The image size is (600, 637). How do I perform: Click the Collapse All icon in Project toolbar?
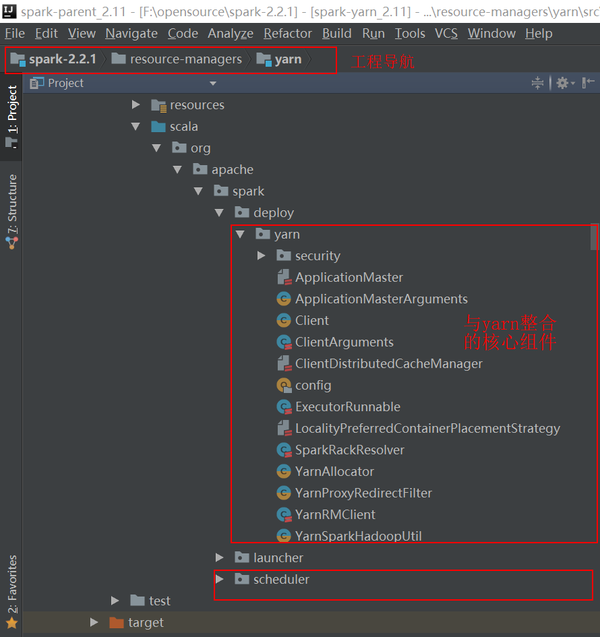click(537, 83)
